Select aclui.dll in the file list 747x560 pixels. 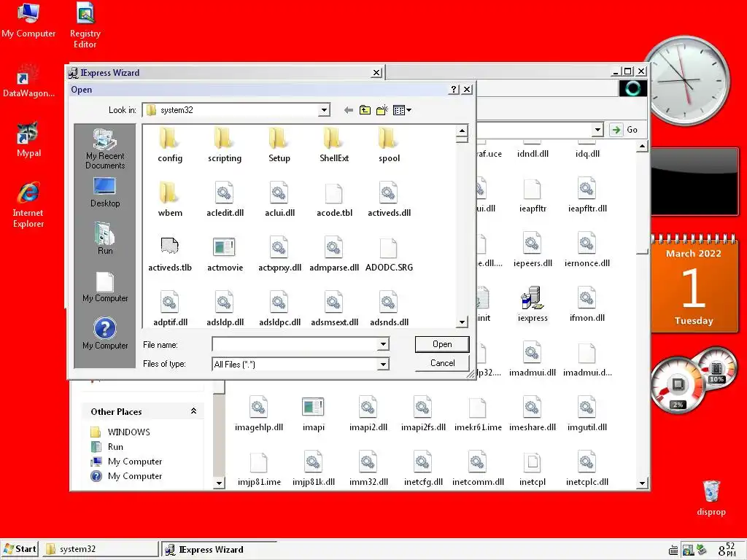[279, 199]
